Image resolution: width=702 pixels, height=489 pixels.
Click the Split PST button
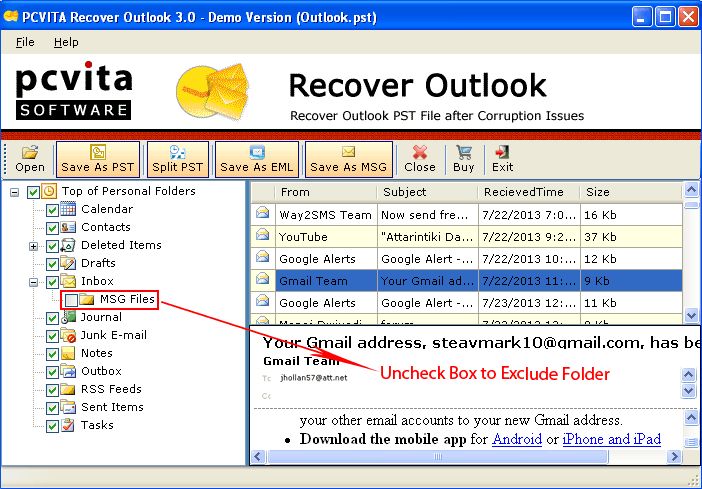point(178,159)
